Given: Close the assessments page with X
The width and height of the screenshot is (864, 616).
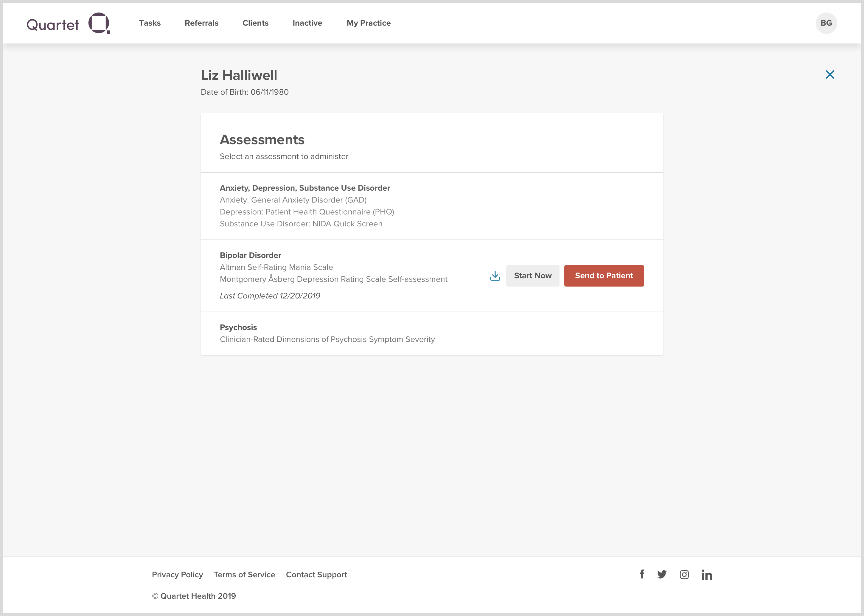Looking at the screenshot, I should pos(829,75).
